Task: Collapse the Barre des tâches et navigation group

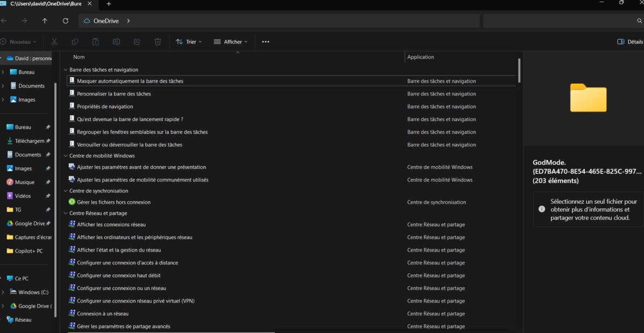Action: 65,70
